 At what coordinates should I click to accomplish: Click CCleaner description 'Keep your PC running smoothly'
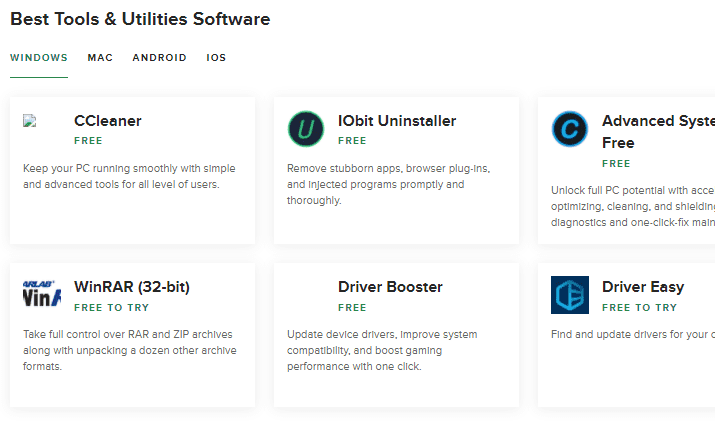coord(129,177)
